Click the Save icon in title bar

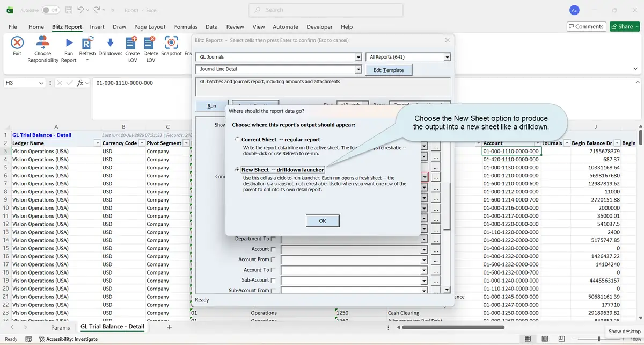coord(68,10)
